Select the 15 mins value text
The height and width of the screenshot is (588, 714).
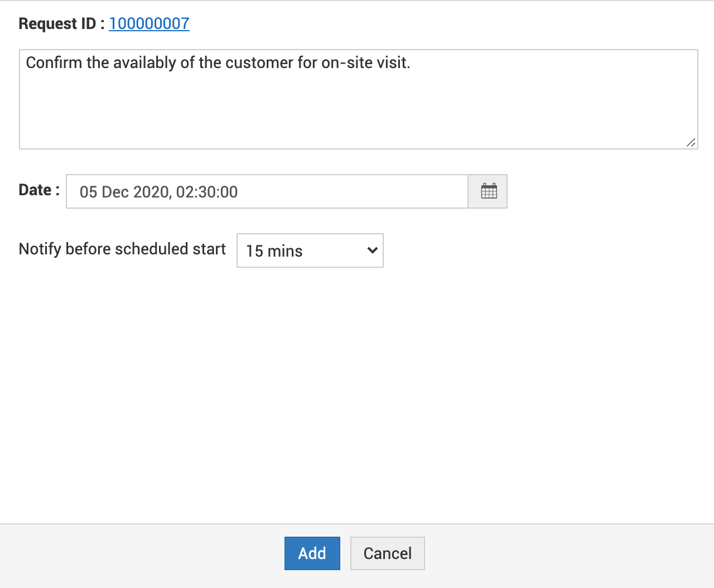[x=274, y=251]
